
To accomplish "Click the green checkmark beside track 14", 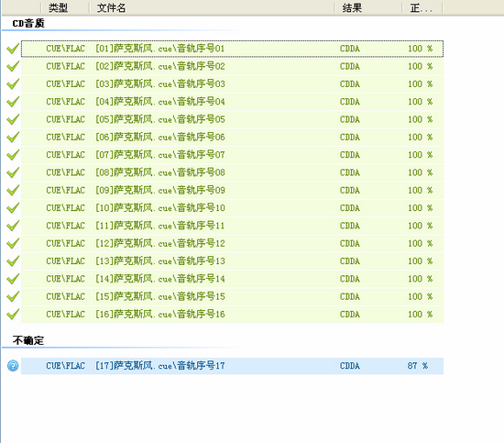I will (x=13, y=279).
